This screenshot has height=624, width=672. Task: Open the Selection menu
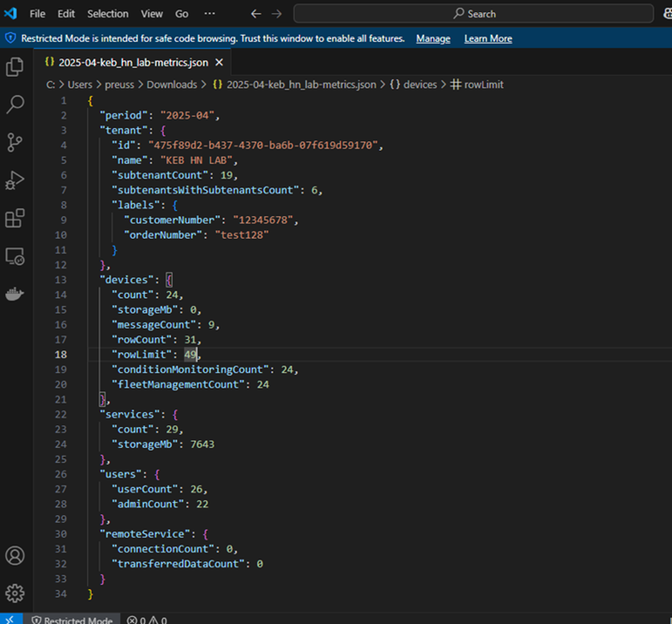point(108,14)
